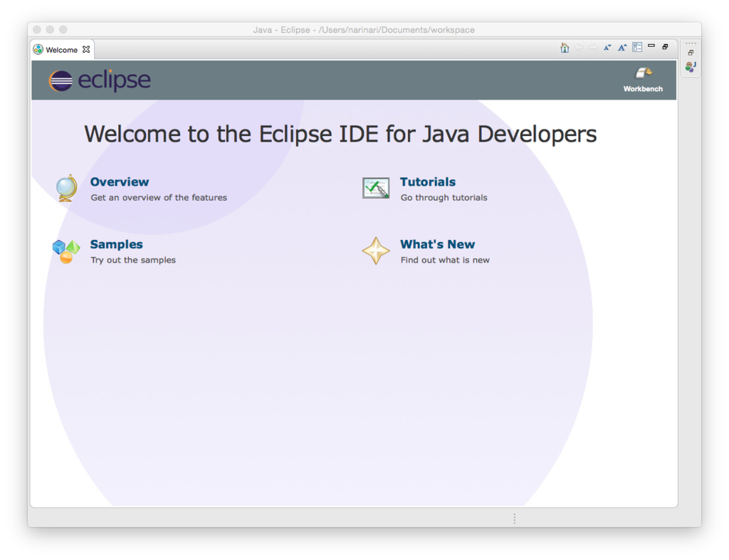Open the Samples link
This screenshot has width=729, height=560.
pos(116,245)
